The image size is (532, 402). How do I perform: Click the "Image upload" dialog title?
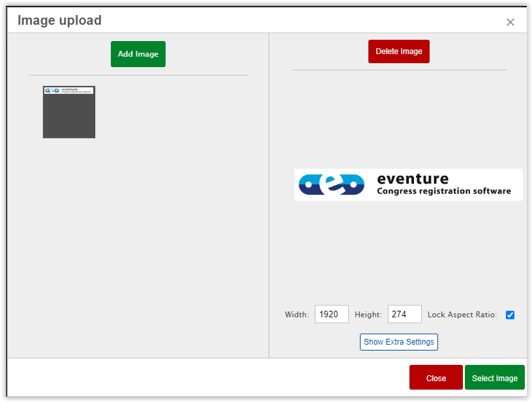click(59, 21)
